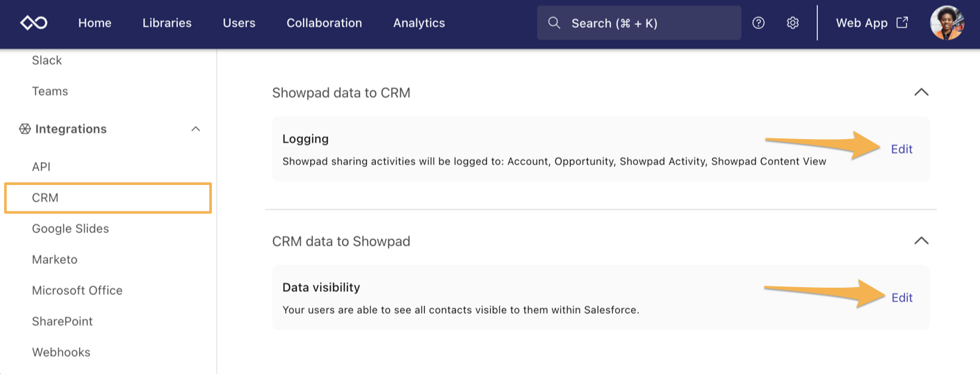Click the Integrations section label
980x374 pixels.
(x=71, y=129)
